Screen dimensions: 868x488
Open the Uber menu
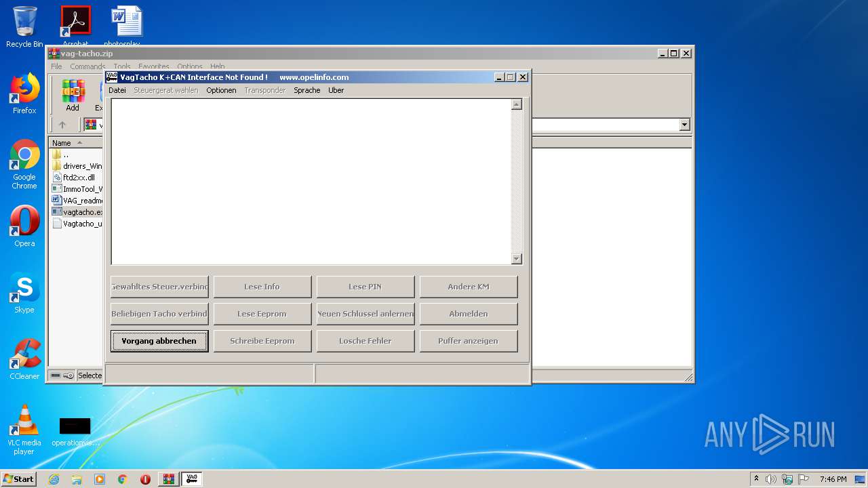coord(336,90)
